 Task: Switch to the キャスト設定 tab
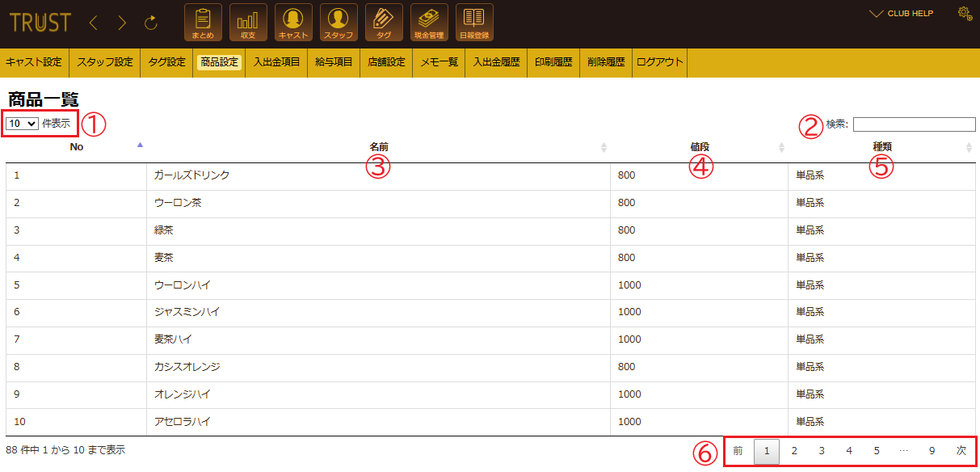click(34, 62)
